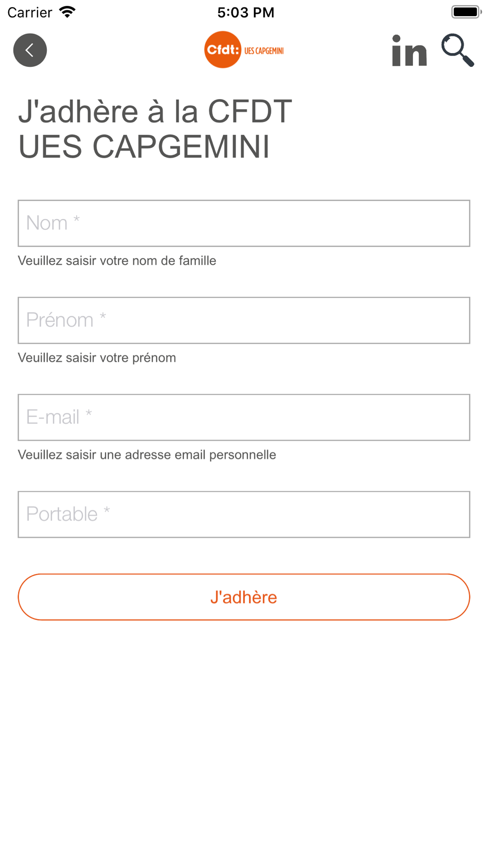
Task: Tap the battery indicator icon
Action: click(466, 12)
